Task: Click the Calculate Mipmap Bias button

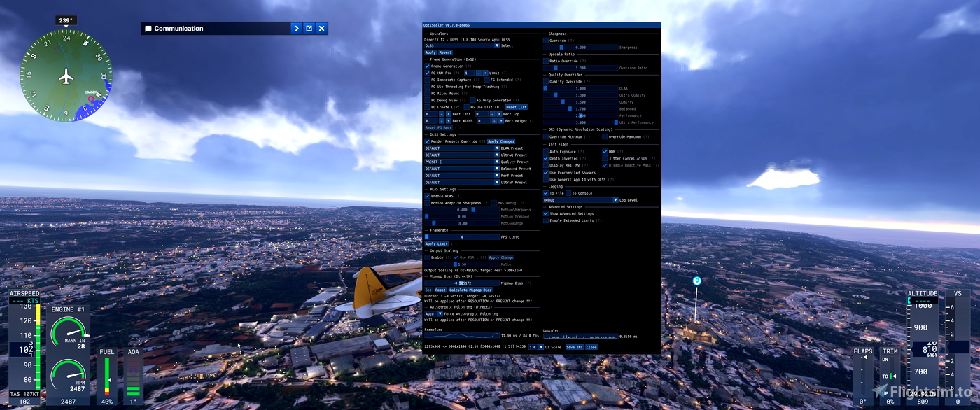Action: click(470, 290)
